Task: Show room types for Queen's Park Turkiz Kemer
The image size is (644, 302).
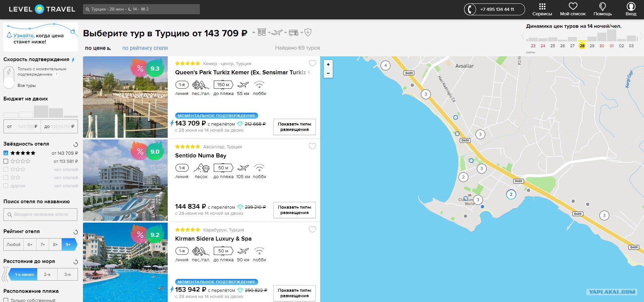Action: (294, 127)
